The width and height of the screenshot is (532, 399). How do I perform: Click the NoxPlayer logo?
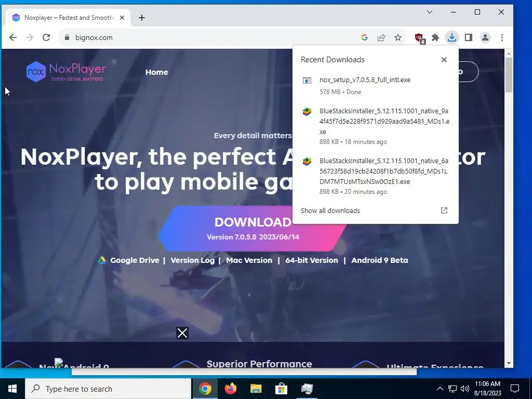(66, 72)
